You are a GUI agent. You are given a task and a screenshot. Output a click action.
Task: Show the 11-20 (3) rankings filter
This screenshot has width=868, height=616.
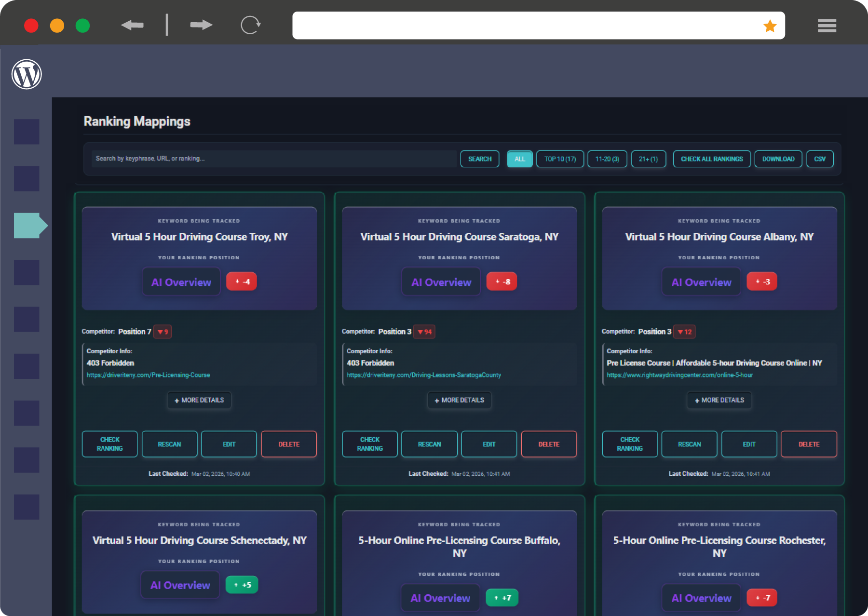[x=607, y=159]
